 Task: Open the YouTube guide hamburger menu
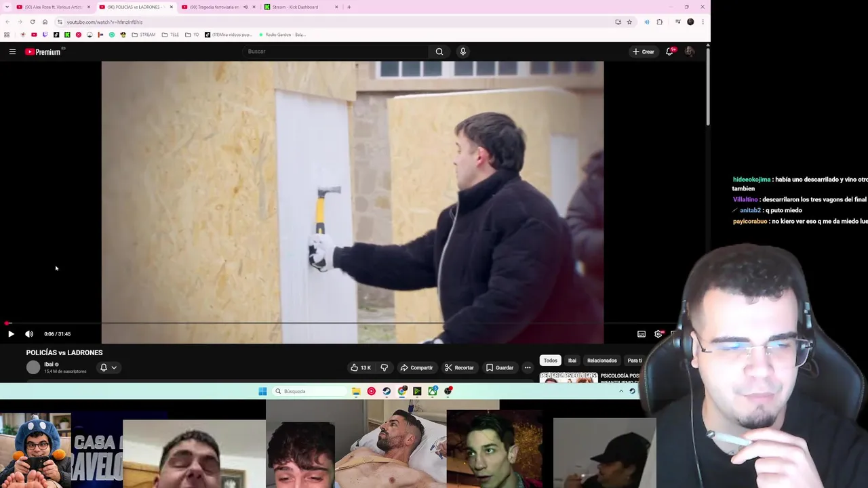pyautogui.click(x=12, y=52)
